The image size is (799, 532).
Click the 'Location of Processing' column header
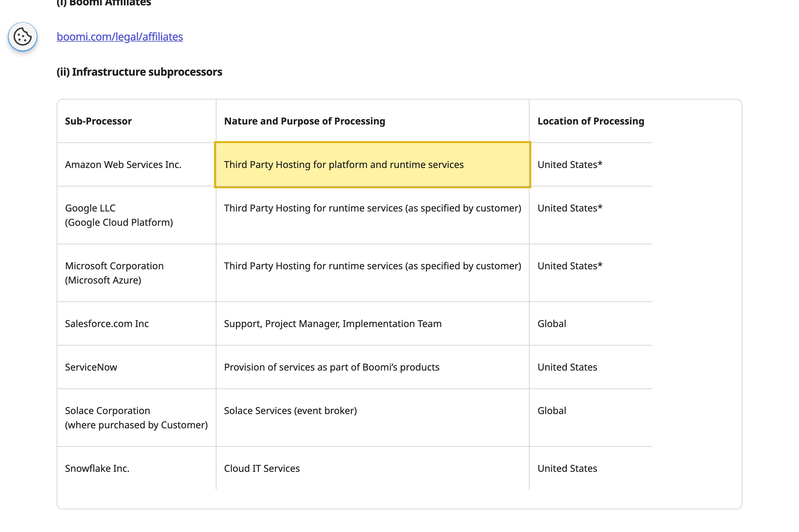[591, 121]
